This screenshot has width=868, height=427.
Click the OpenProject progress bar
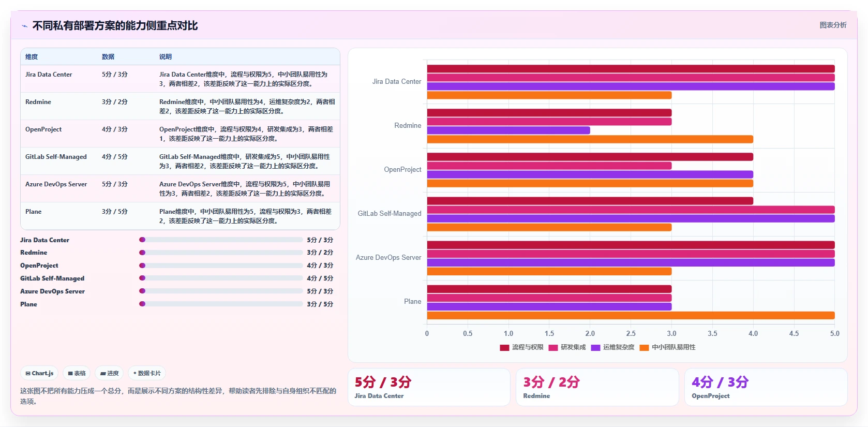221,266
